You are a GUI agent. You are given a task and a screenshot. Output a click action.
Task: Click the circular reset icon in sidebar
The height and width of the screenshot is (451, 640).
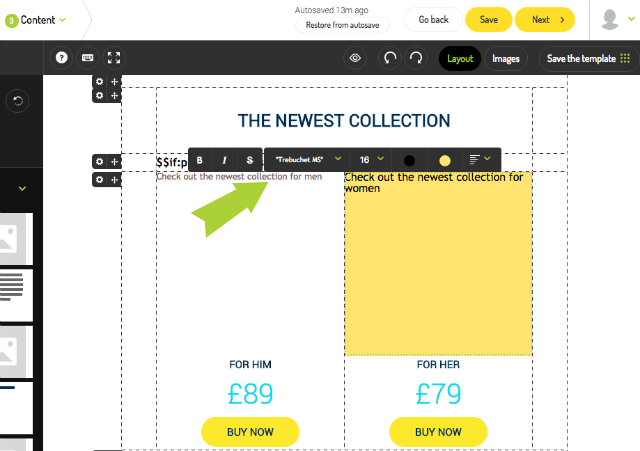pyautogui.click(x=18, y=100)
